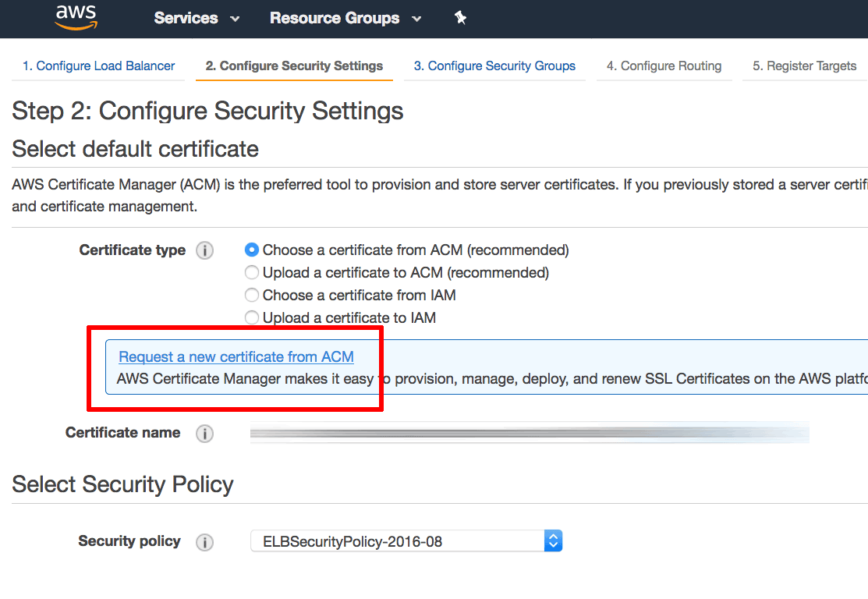This screenshot has height=599, width=868.
Task: Open info icon next to Certificate name
Action: [x=205, y=434]
